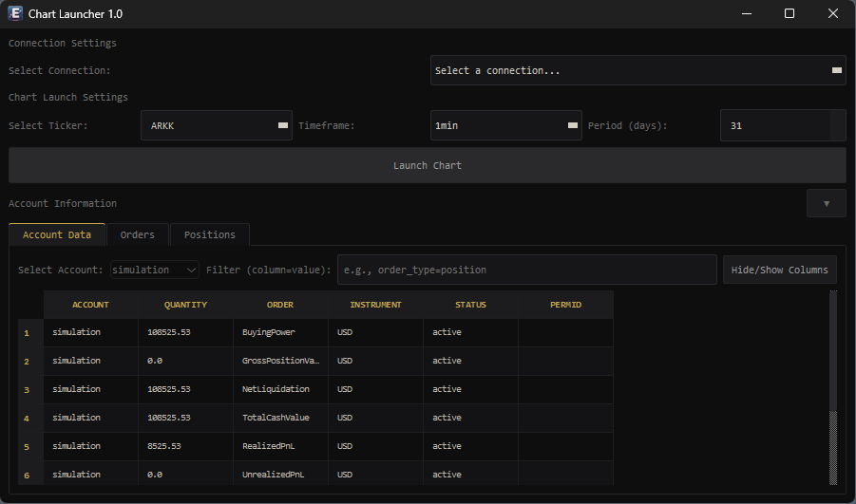856x504 pixels.
Task: Click the UnrealizedPnL cell
Action: 280,474
